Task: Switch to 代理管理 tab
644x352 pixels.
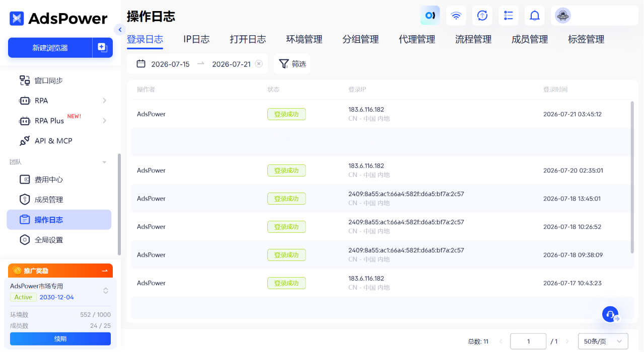Action: (417, 39)
